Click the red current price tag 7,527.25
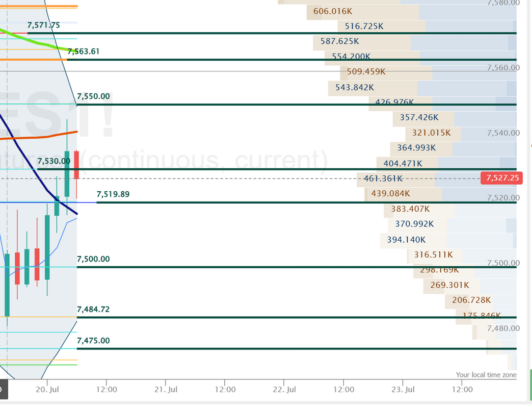The width and height of the screenshot is (532, 408). (x=501, y=178)
